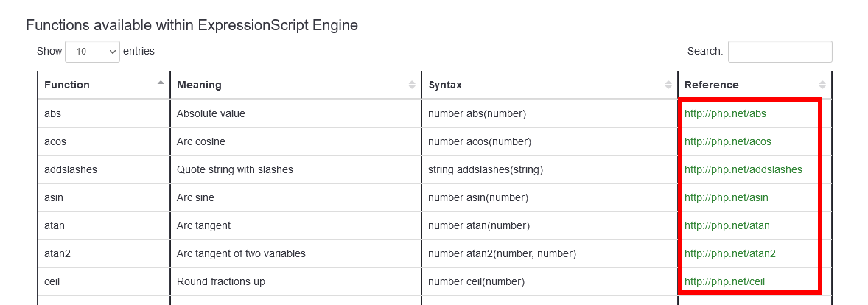Click the Meaning column header text
The height and width of the screenshot is (305, 868).
199,85
